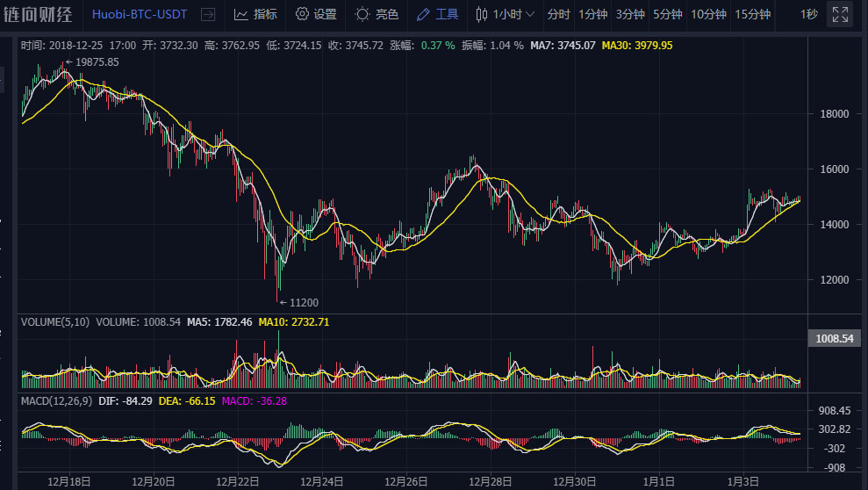The image size is (868, 490).
Task: Toggle 亮色 light theme
Action: click(377, 14)
